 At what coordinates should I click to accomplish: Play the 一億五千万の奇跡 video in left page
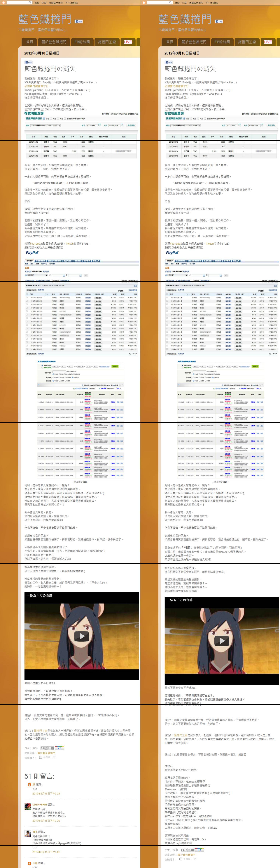[81, 636]
